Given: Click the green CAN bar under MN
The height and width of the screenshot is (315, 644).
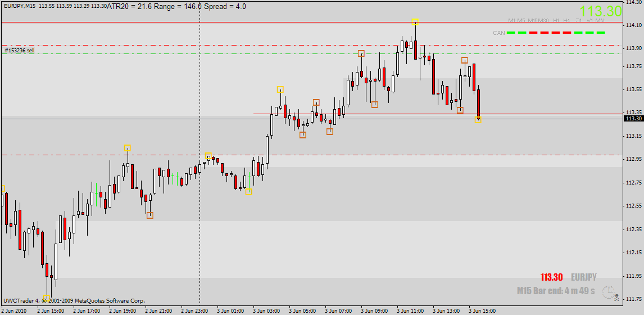Looking at the screenshot, I should click(601, 33).
